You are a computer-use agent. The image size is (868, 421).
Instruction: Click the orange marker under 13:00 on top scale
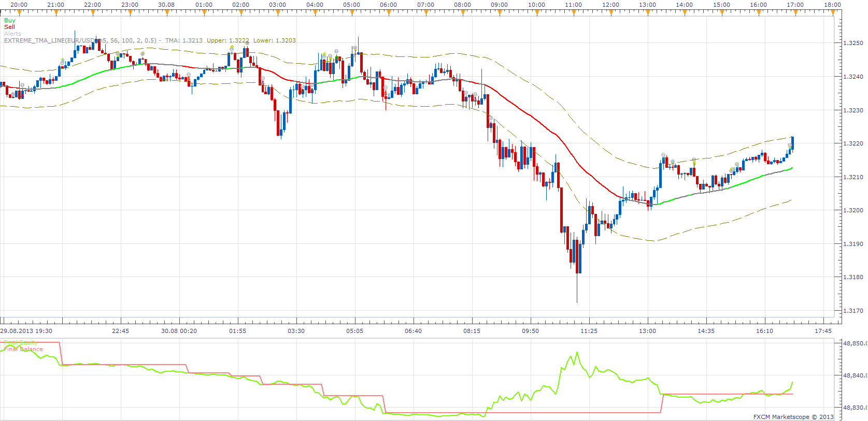[x=648, y=12]
